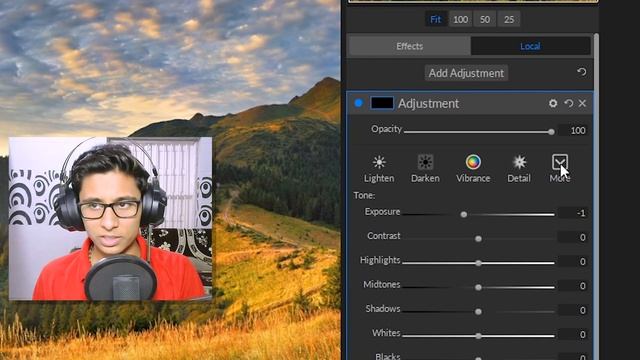Click the right panel vertical scrollbar

596,196
